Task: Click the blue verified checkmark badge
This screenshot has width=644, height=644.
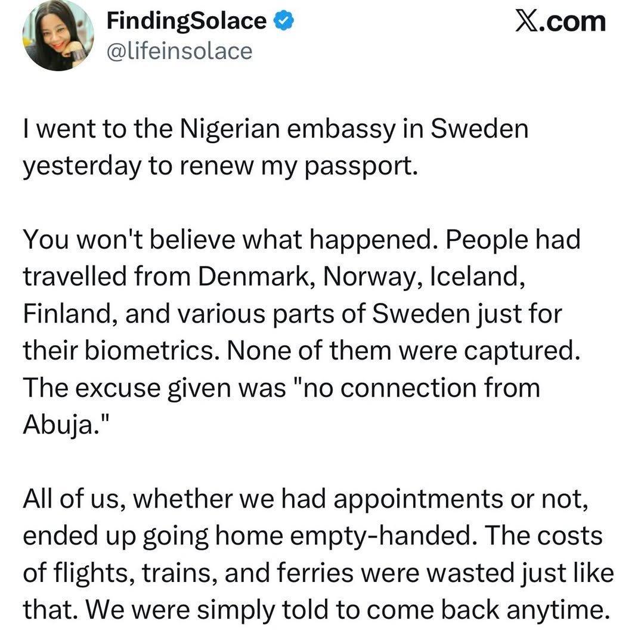Action: coord(283,21)
